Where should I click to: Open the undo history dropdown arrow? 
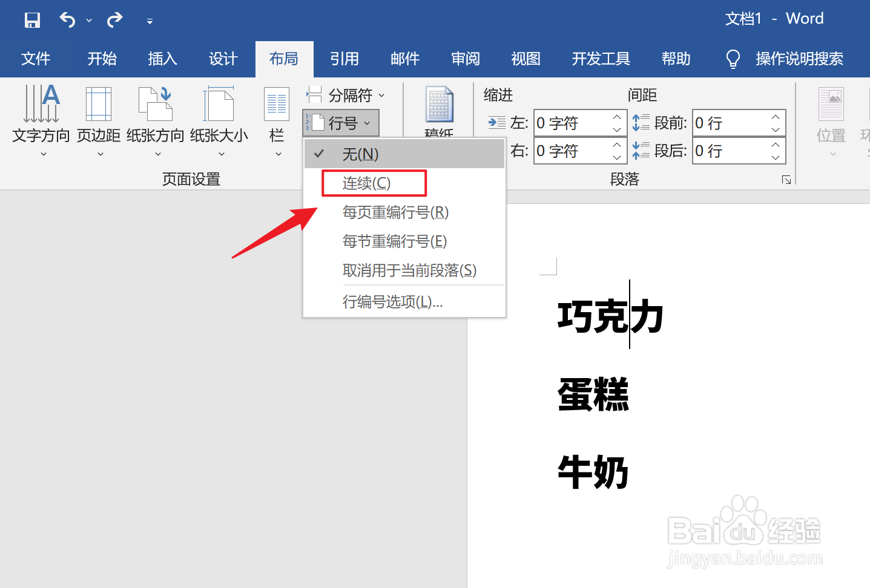(89, 21)
